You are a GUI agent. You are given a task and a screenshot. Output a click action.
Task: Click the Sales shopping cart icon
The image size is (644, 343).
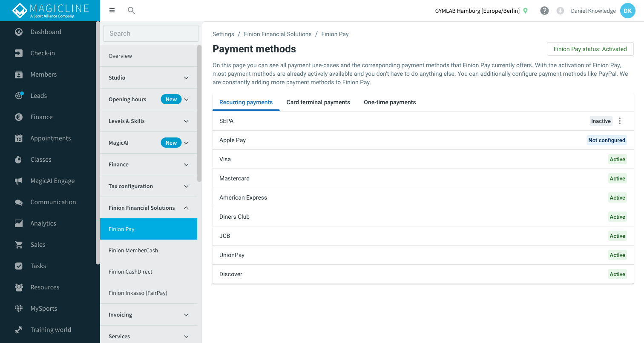tap(19, 245)
